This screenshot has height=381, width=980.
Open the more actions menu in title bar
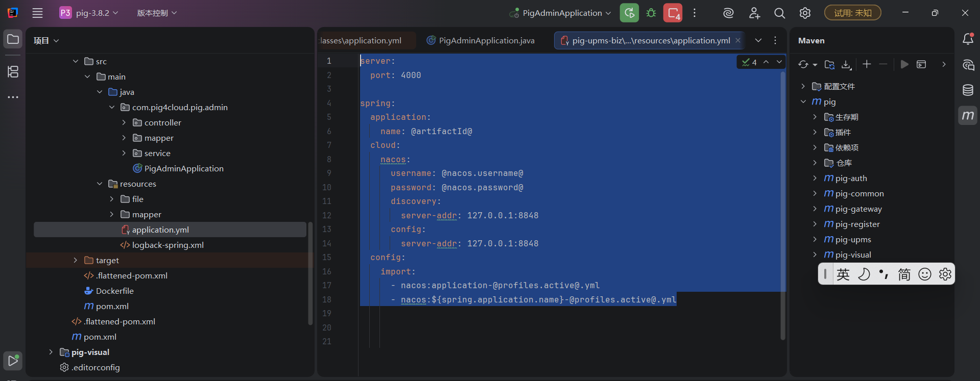coord(695,13)
